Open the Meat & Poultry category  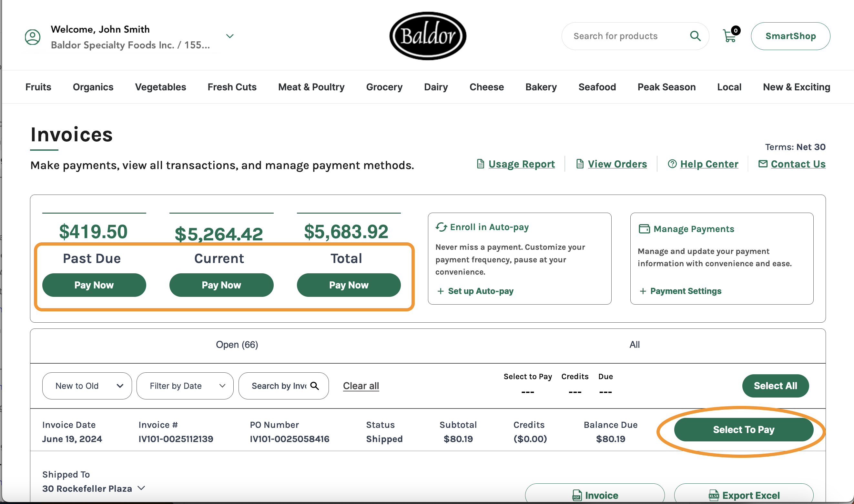click(311, 87)
